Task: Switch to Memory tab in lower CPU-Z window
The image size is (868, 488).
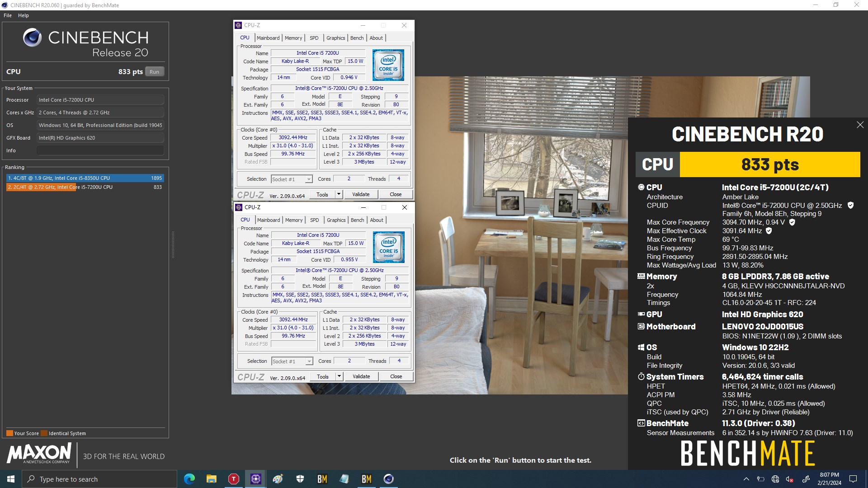Action: 294,220
